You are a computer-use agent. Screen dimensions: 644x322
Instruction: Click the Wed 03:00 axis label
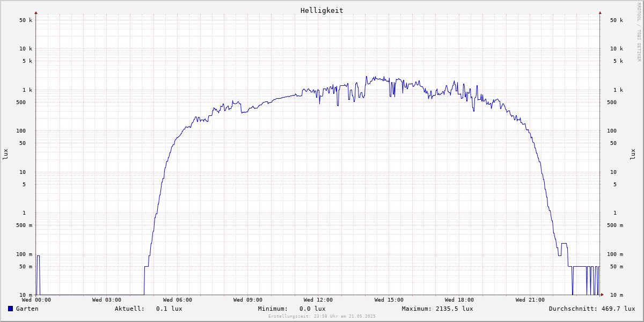[107, 300]
